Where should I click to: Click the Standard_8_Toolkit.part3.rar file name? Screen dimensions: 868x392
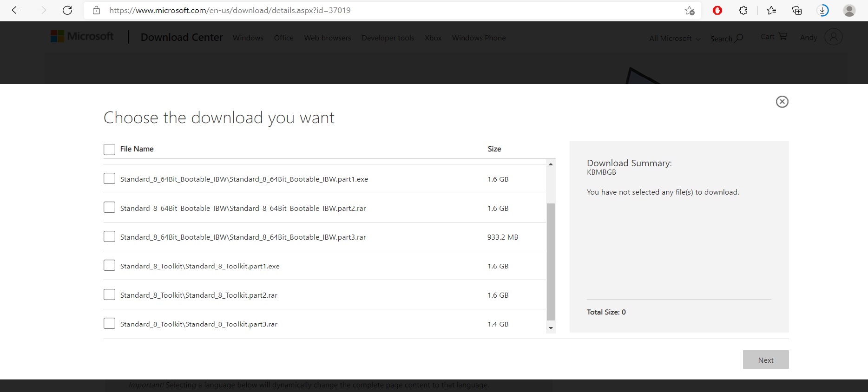tap(199, 324)
